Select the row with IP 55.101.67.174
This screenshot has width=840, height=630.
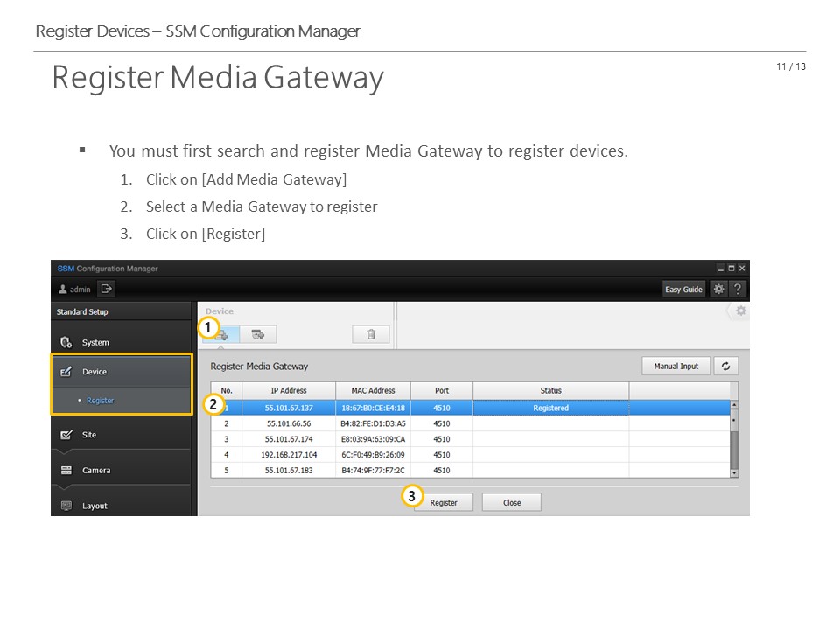point(471,439)
